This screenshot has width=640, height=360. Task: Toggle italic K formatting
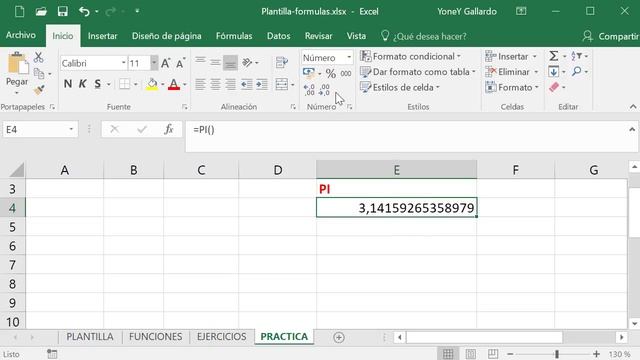(x=82, y=84)
